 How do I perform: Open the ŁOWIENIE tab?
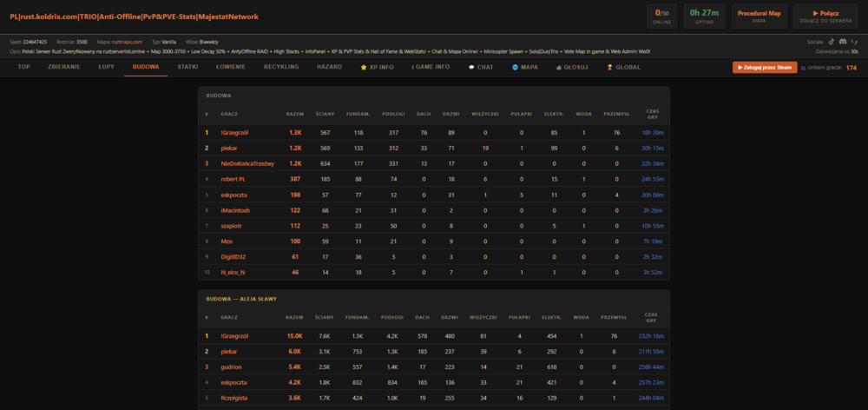point(231,67)
